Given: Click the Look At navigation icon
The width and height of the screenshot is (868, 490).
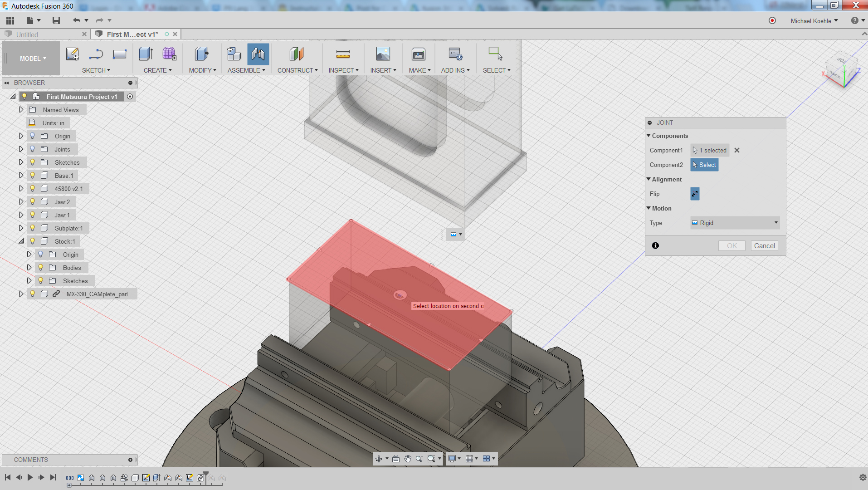Looking at the screenshot, I should tap(396, 459).
